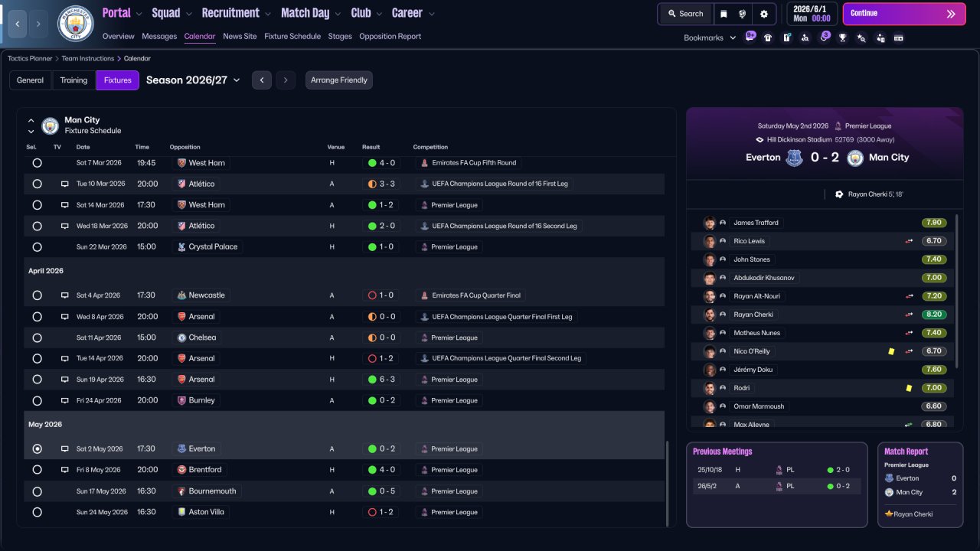Open the settings gear icon

(764, 14)
